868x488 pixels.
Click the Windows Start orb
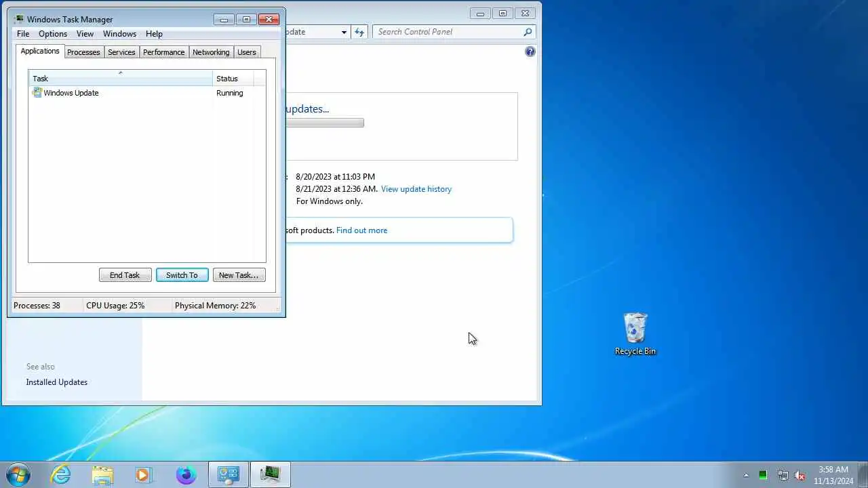coord(18,474)
